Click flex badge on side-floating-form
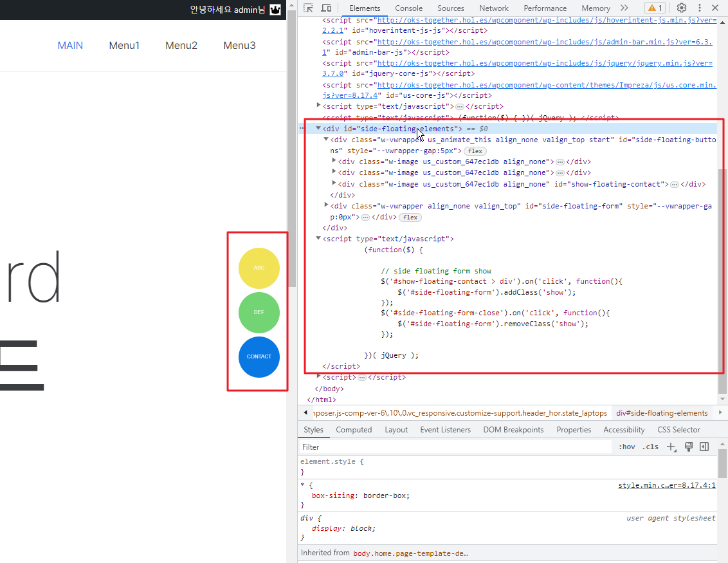Screen dimensions: 728x563 (410, 217)
